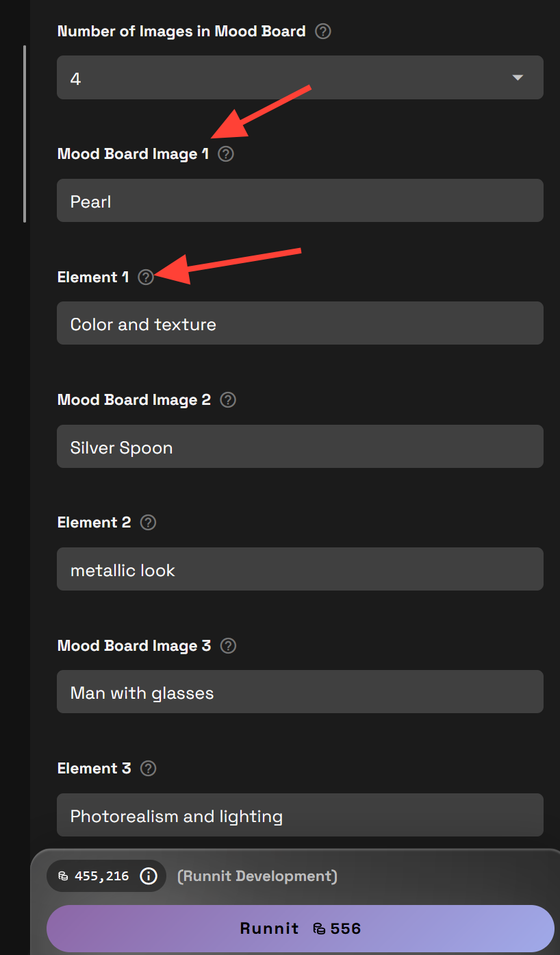Click the info icon beside the token balance

(149, 876)
